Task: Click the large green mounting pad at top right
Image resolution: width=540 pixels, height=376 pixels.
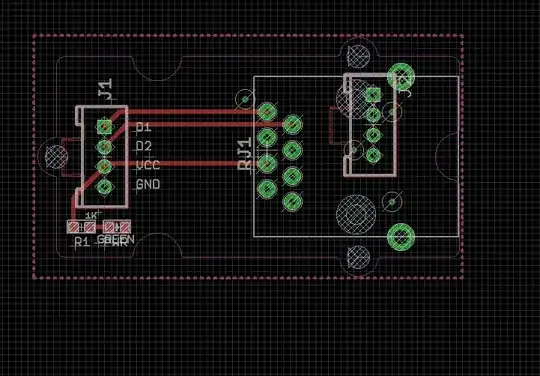Action: [401, 77]
